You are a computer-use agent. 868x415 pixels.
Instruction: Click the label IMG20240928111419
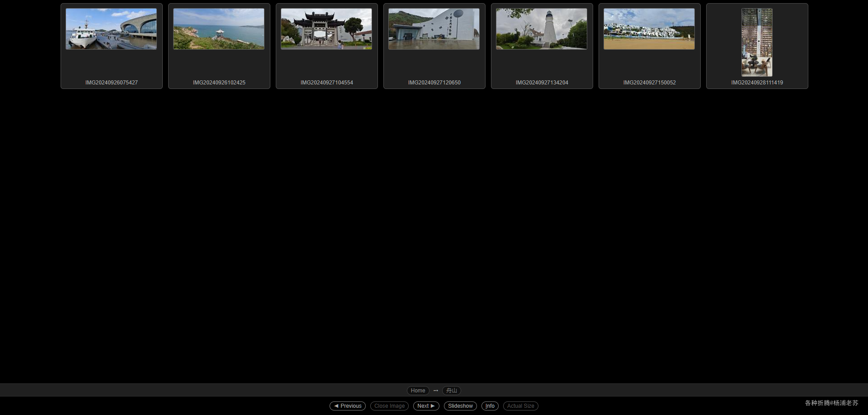pos(757,83)
